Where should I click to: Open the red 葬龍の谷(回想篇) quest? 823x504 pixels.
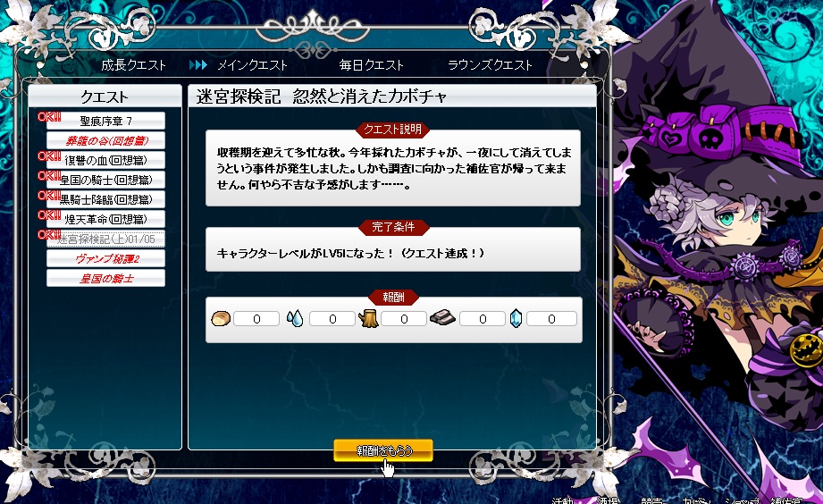(x=105, y=140)
